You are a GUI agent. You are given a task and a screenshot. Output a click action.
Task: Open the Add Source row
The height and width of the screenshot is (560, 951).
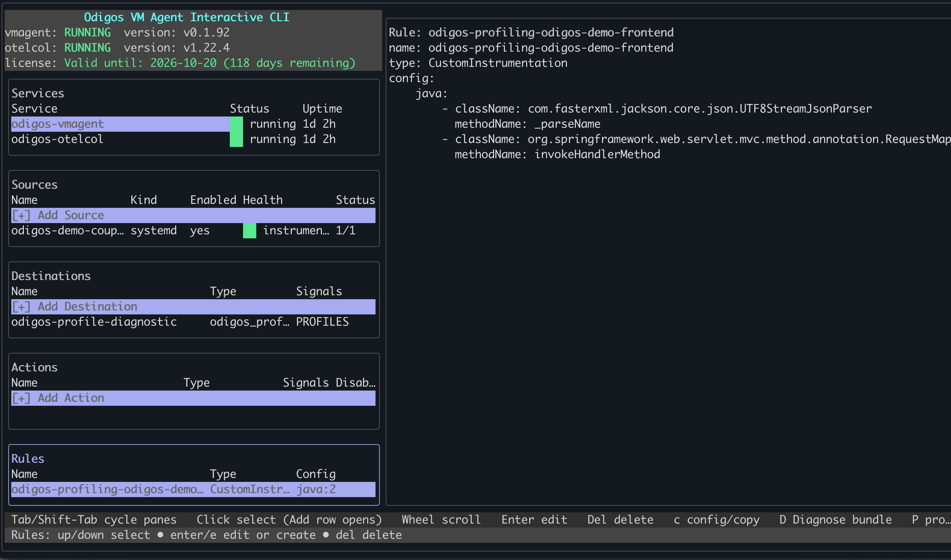(193, 215)
